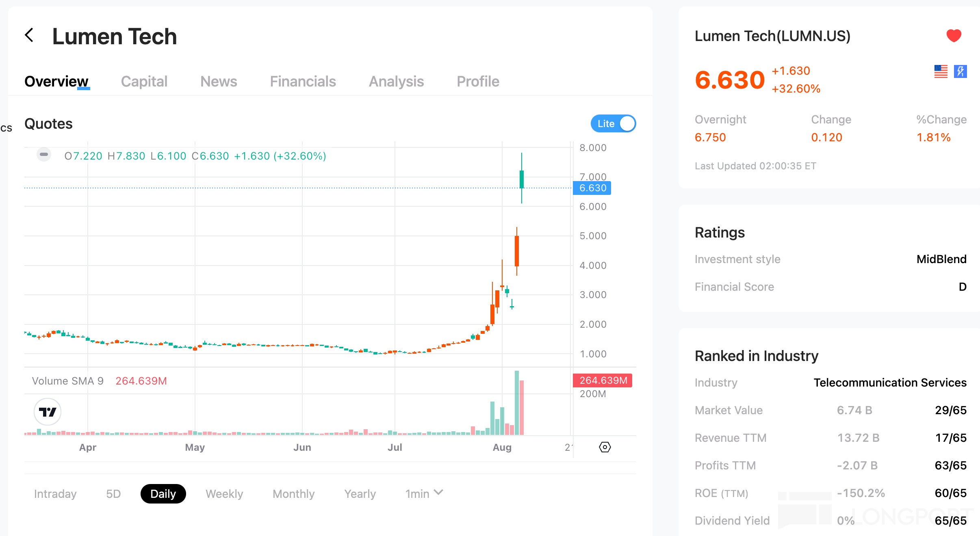
Task: Select the Weekly chart period
Action: coord(224,494)
